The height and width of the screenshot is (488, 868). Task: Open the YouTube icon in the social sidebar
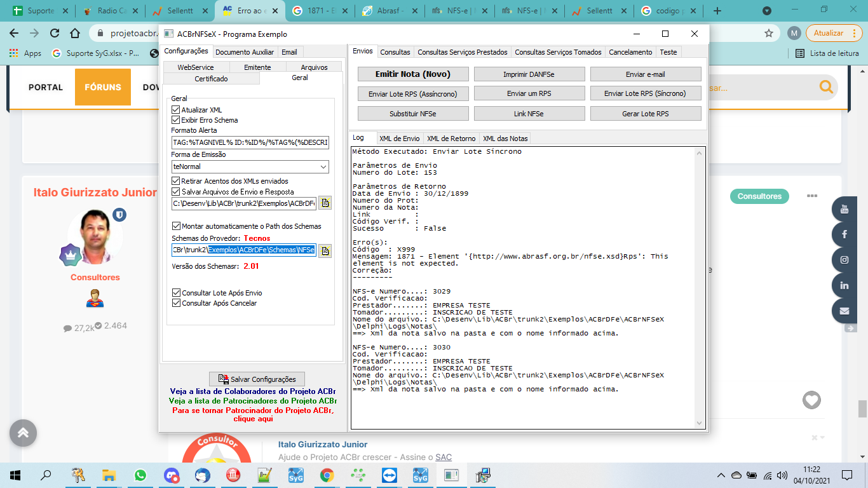tap(844, 209)
